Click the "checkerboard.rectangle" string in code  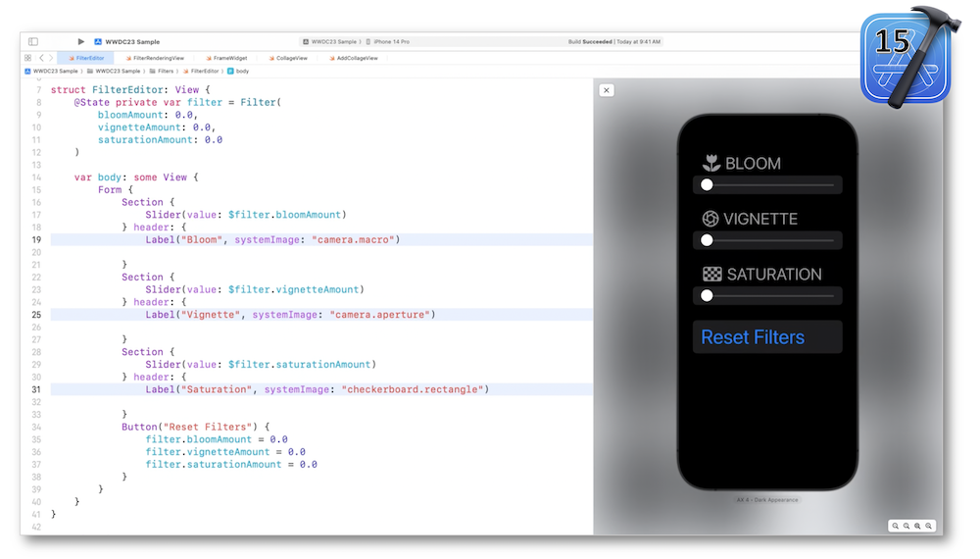(x=413, y=390)
